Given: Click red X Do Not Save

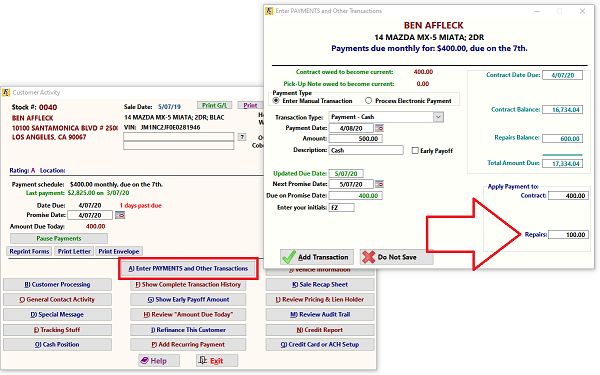Looking at the screenshot, I should click(396, 257).
